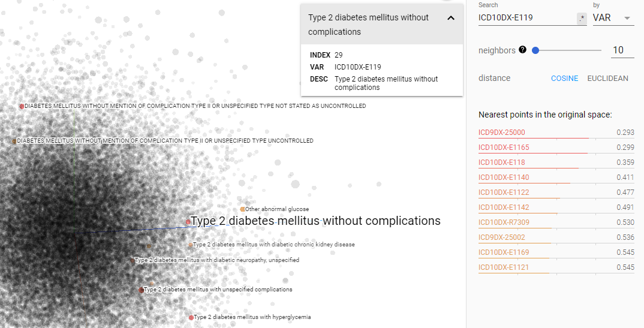Select nearest neighbor ICD9DX-25002
644x328 pixels.
502,237
